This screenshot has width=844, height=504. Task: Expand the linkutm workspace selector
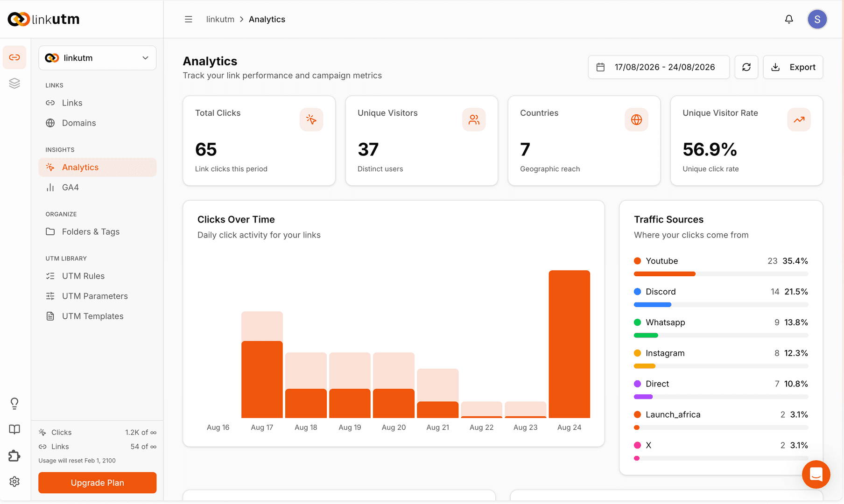click(x=98, y=58)
